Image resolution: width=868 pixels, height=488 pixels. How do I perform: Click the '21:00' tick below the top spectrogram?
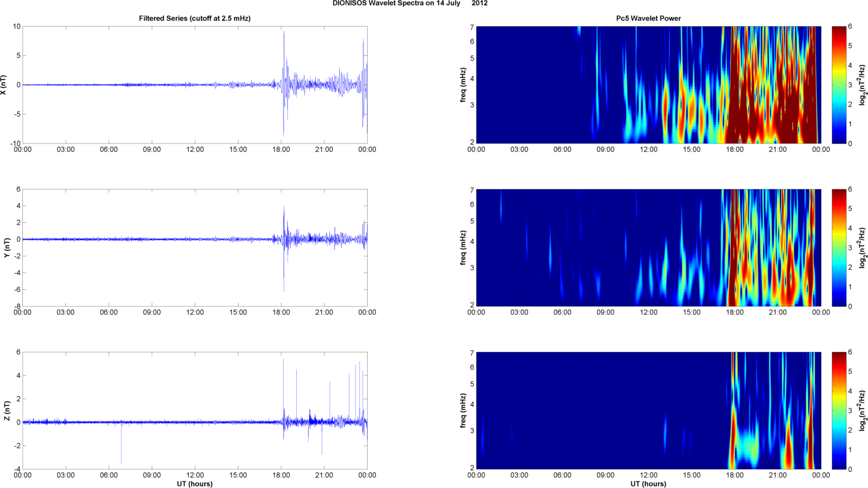coord(778,150)
